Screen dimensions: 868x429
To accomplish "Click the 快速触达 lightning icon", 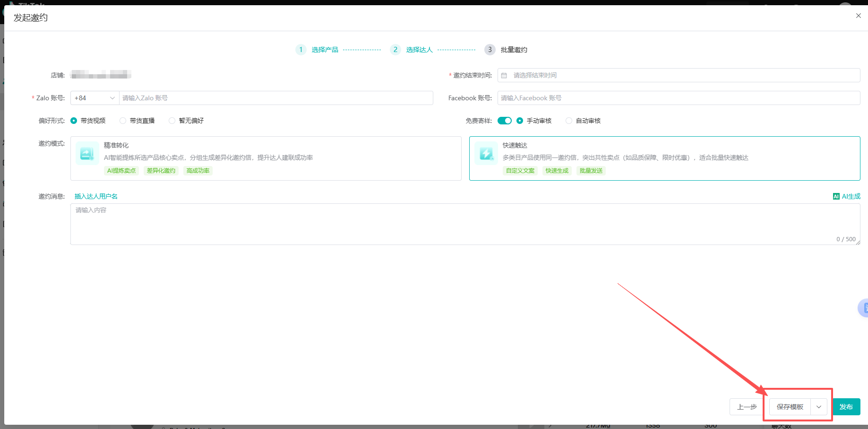I will [x=486, y=153].
